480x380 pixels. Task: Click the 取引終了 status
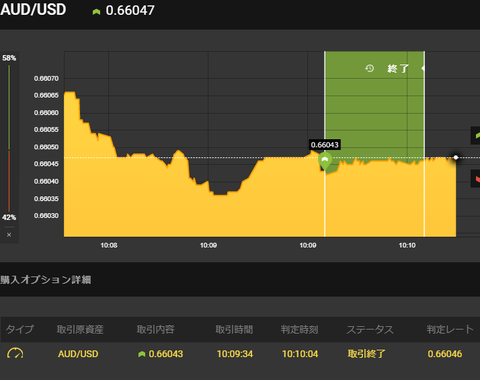[x=367, y=354]
